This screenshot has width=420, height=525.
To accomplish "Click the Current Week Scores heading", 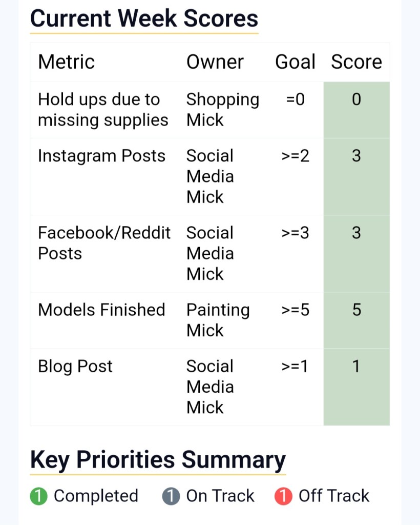I will pyautogui.click(x=144, y=18).
